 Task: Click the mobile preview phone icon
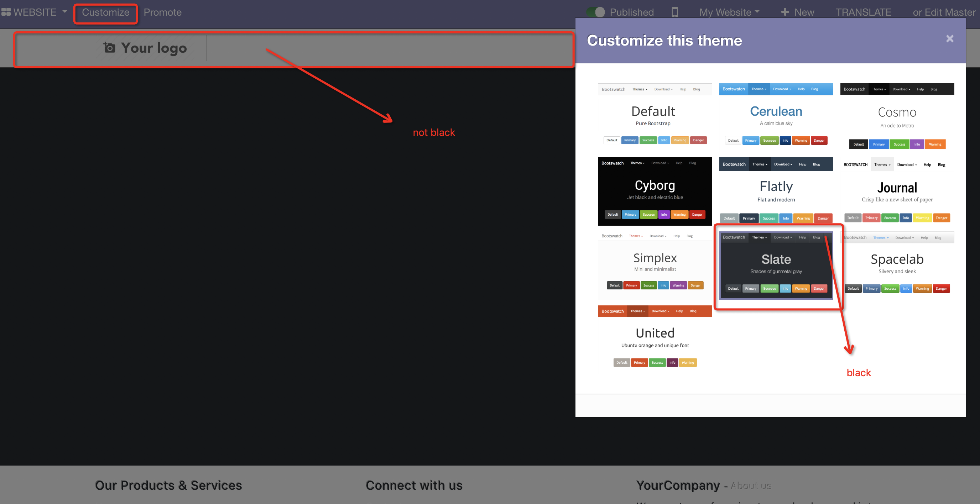pos(675,12)
